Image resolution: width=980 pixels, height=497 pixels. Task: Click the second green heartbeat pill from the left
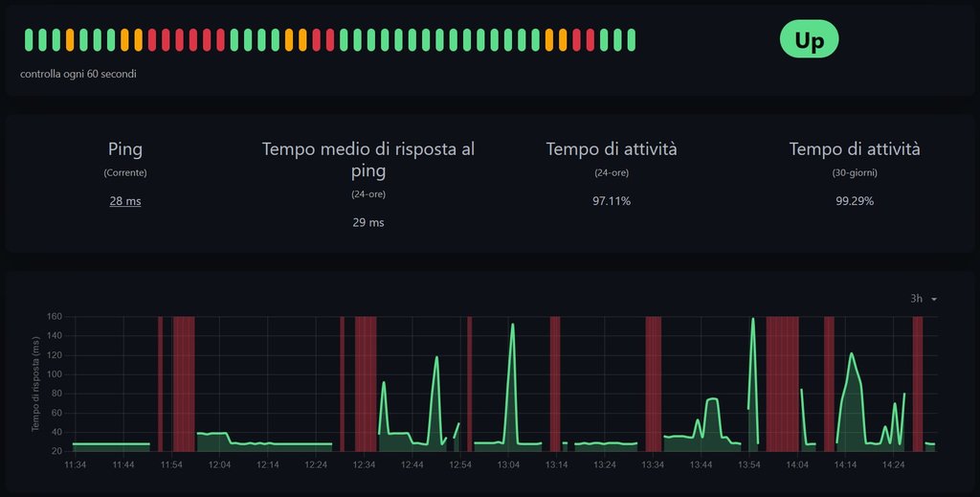click(42, 40)
